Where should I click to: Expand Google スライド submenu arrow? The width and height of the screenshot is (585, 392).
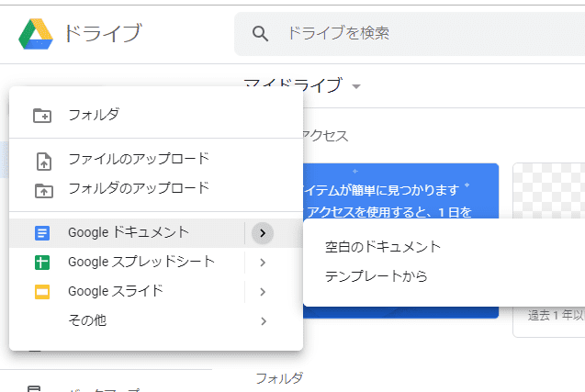(263, 292)
